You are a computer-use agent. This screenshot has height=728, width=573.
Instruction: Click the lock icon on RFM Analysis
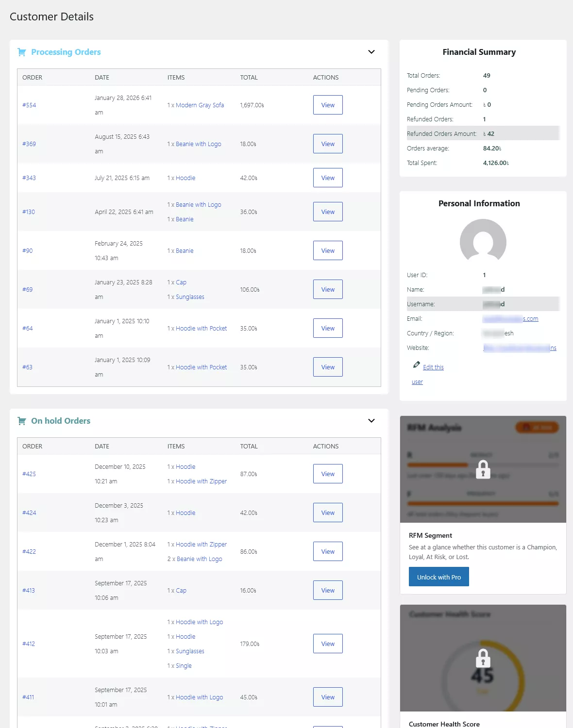click(x=483, y=469)
